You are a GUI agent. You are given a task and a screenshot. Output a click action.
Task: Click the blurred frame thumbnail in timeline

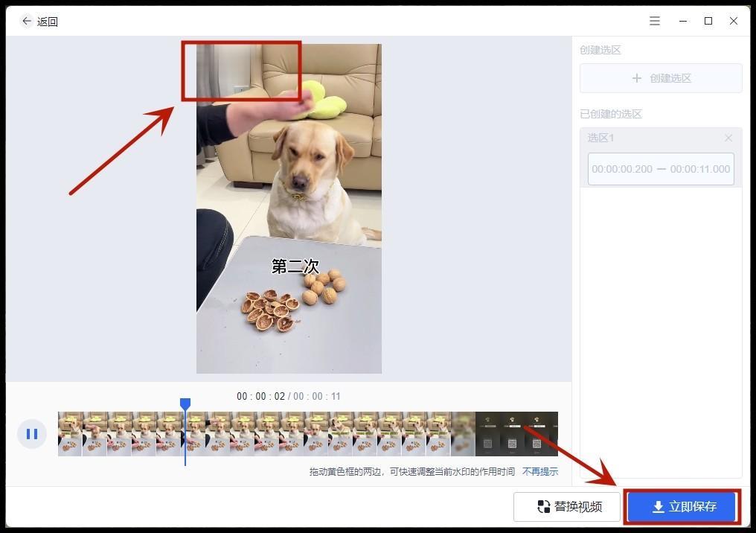click(463, 434)
